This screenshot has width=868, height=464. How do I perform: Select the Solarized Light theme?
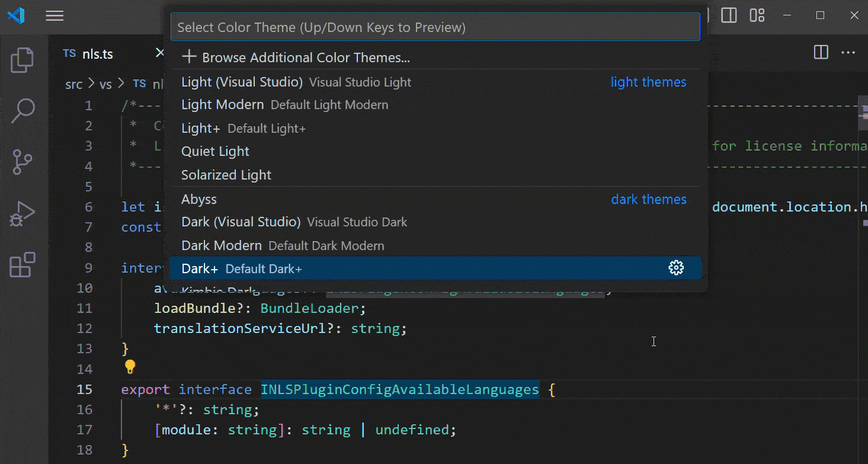(226, 175)
